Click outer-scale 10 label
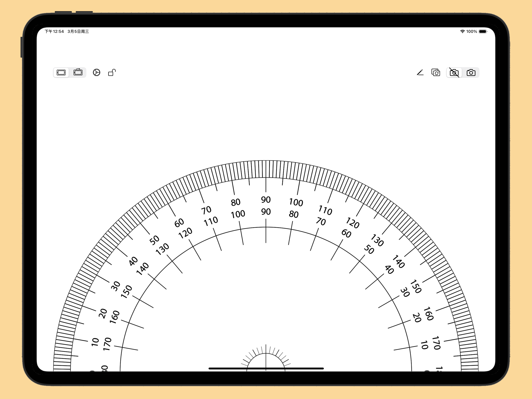532x399 pixels. click(x=95, y=342)
